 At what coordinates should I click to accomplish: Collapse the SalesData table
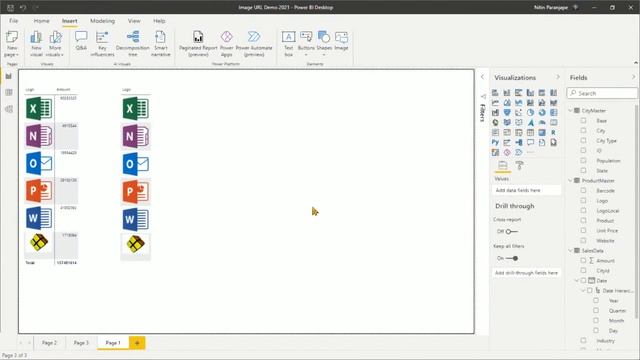point(571,250)
